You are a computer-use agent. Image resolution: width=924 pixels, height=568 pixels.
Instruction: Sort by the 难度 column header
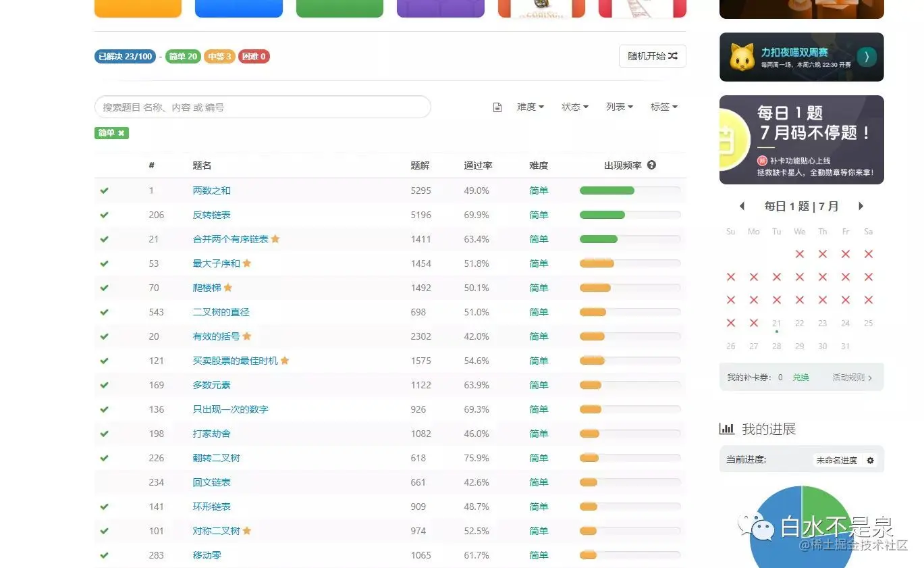coord(539,165)
